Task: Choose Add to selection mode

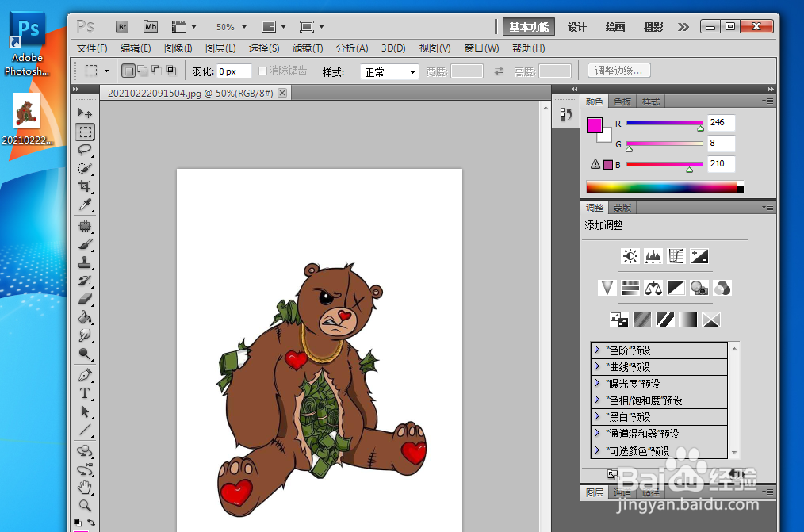Action: [143, 71]
